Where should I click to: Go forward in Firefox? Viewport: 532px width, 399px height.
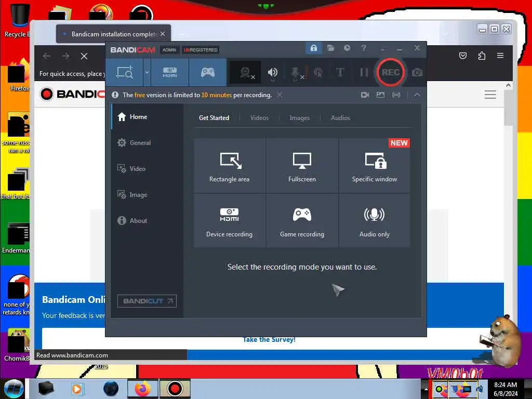coord(65,56)
